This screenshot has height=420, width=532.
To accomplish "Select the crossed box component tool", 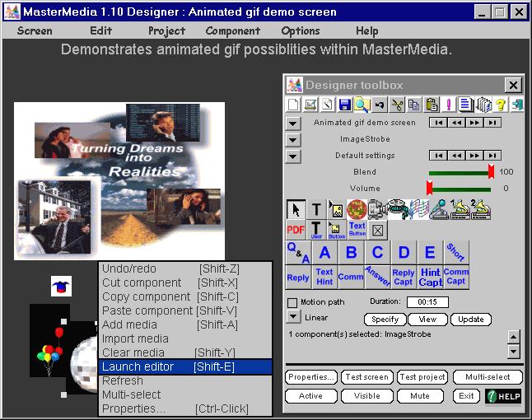I will 378,231.
